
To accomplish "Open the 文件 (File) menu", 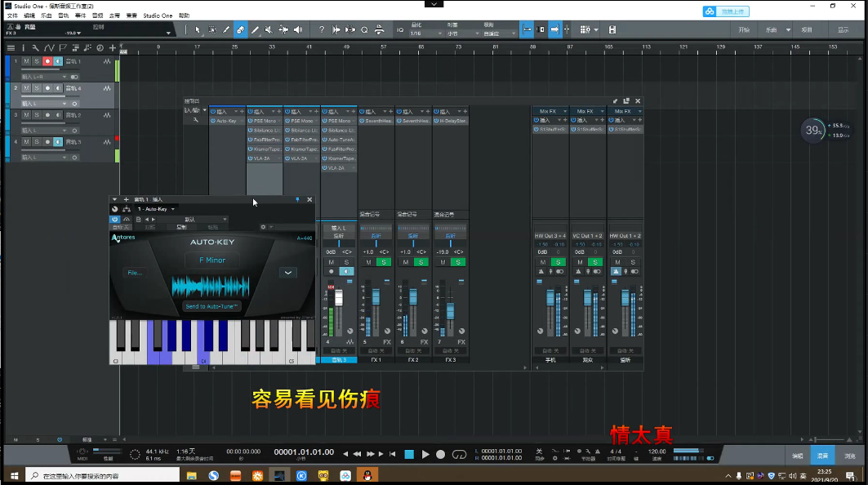I will click(12, 16).
